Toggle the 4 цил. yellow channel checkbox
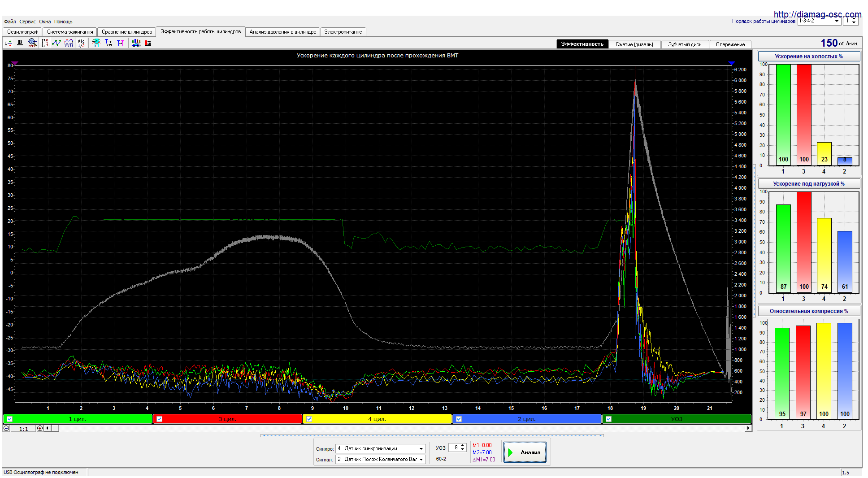868x478 pixels. [x=309, y=419]
